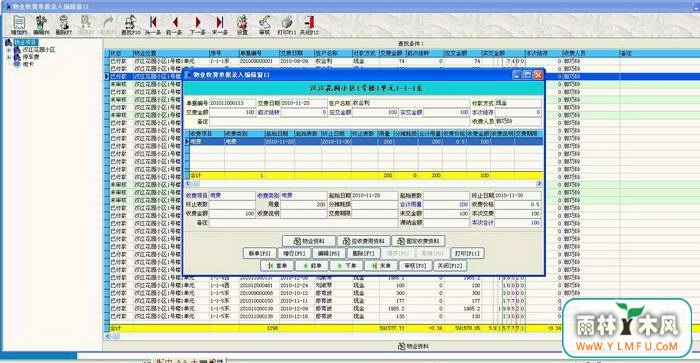
Task: Click the 删除 (Delete) toolbar icon
Action: pyautogui.click(x=63, y=25)
